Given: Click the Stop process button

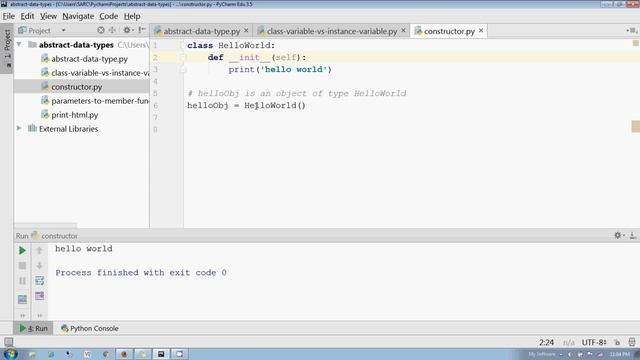Looking at the screenshot, I should (22, 266).
